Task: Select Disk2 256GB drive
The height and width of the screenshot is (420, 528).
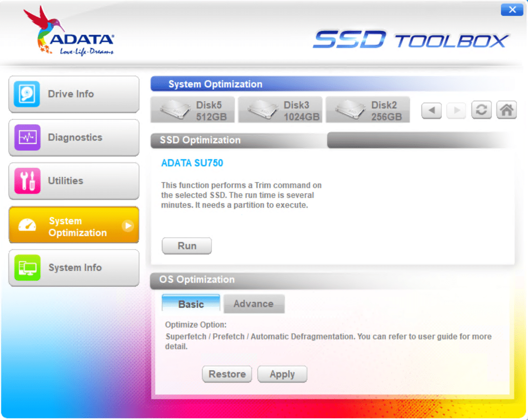Action: [x=368, y=110]
